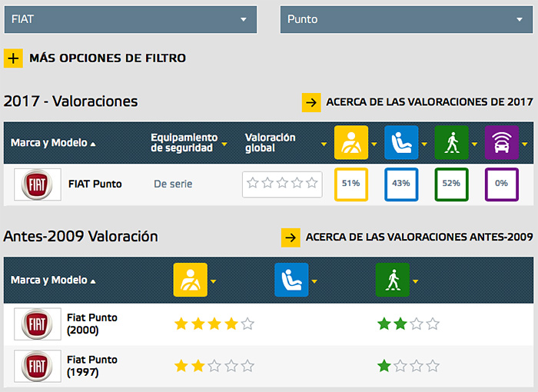Expand Más opciones de filtro
The image size is (538, 392).
107,58
